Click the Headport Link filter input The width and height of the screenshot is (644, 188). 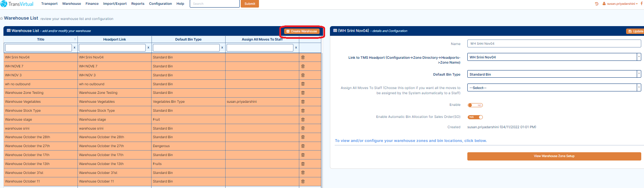click(112, 48)
